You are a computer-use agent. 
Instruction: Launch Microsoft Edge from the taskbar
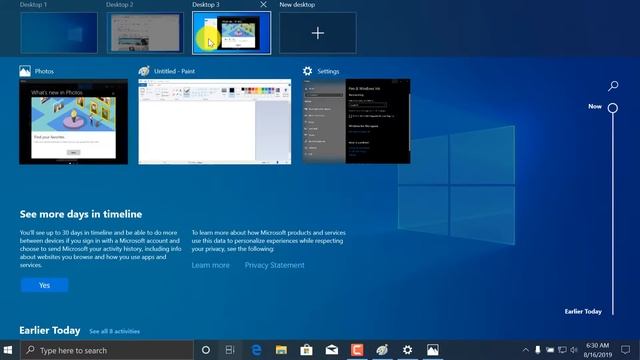pyautogui.click(x=256, y=350)
